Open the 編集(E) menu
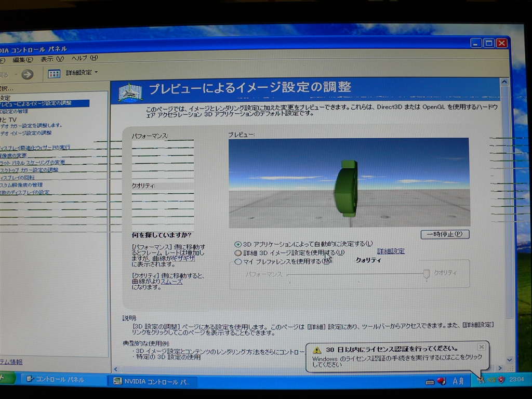 point(23,60)
